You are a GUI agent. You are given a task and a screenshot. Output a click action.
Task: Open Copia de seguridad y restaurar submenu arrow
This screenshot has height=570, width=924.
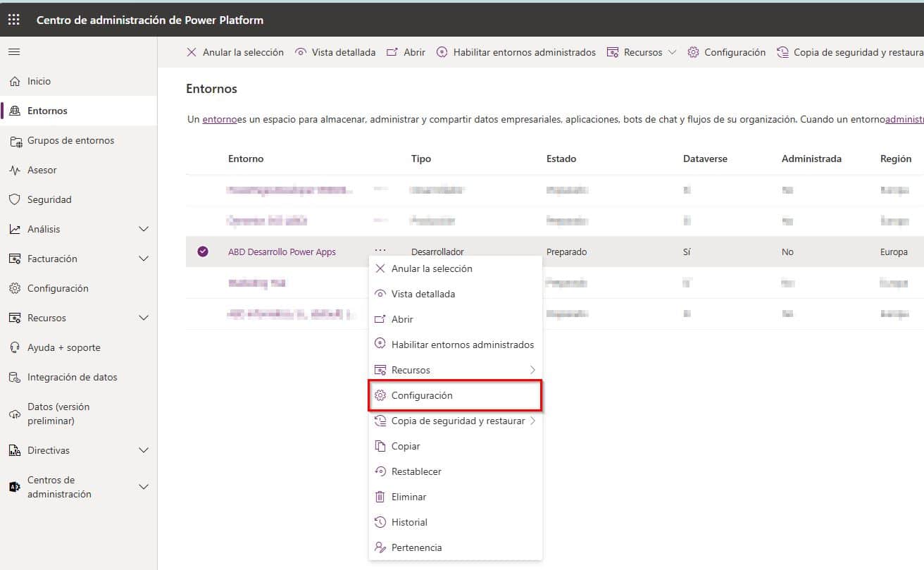pyautogui.click(x=532, y=421)
